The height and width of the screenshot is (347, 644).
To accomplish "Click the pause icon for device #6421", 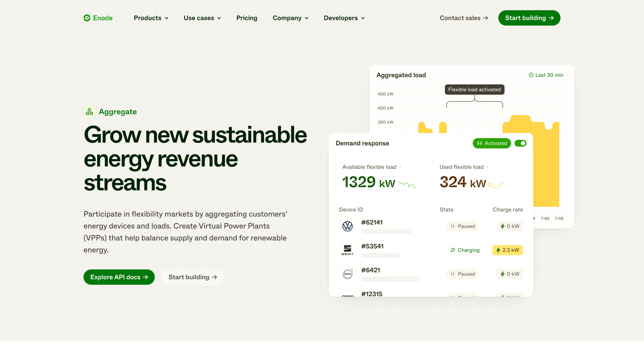I will (453, 274).
